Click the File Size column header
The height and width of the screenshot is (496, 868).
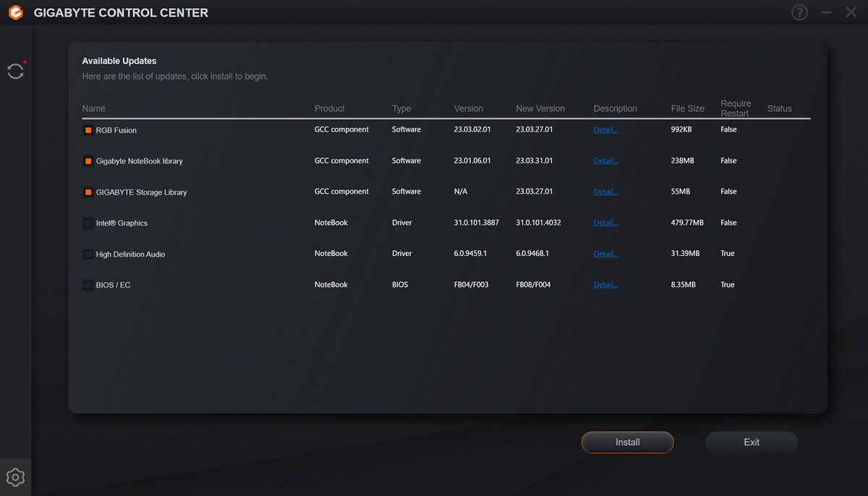tap(687, 108)
